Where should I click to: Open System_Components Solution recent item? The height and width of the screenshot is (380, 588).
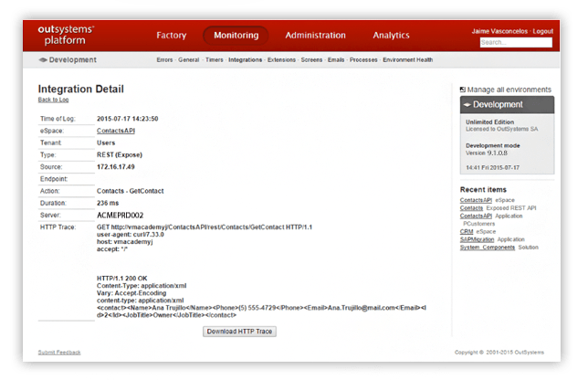tap(488, 248)
